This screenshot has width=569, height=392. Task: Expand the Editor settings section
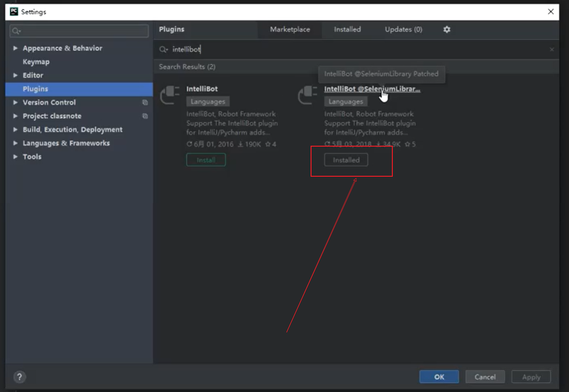pyautogui.click(x=16, y=75)
